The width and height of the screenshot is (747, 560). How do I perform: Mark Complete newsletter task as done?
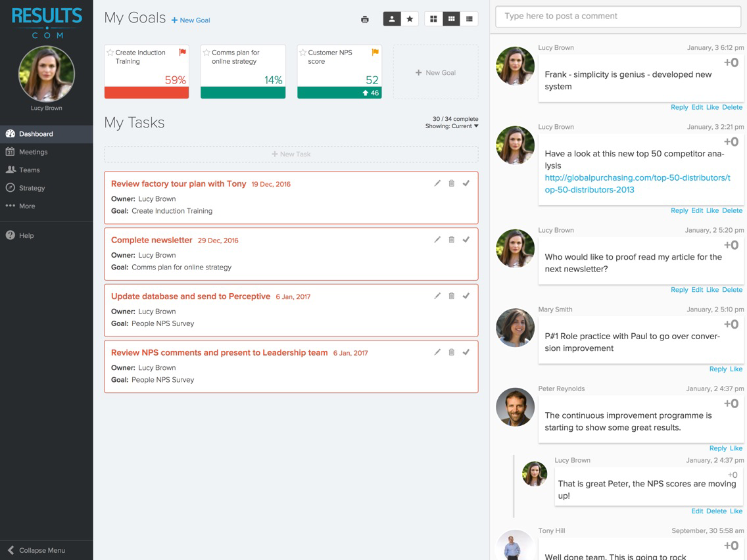point(466,239)
